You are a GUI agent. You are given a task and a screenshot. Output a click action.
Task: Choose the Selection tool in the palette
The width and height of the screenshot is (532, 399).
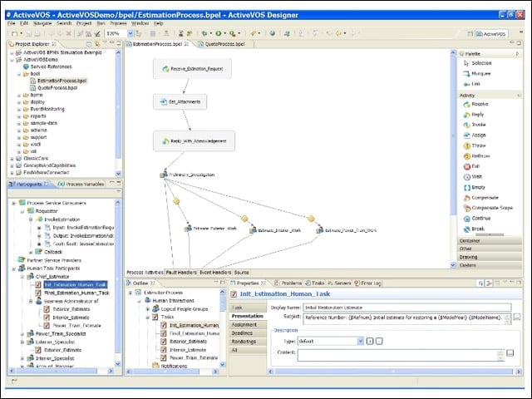477,63
